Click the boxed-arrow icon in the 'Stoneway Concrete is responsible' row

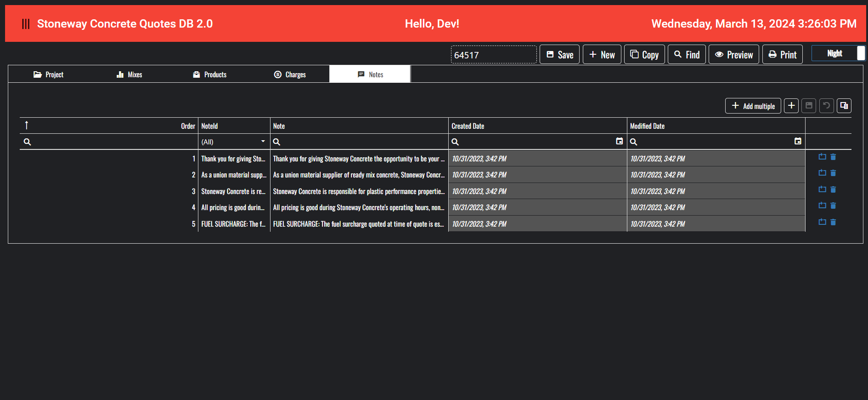click(822, 189)
